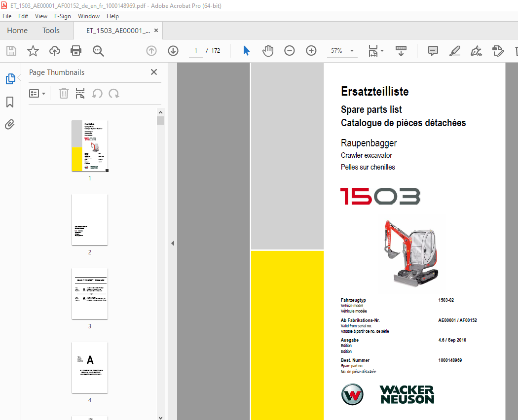Image resolution: width=518 pixels, height=420 pixels.
Task: Select page 2 thumbnail
Action: click(90, 219)
